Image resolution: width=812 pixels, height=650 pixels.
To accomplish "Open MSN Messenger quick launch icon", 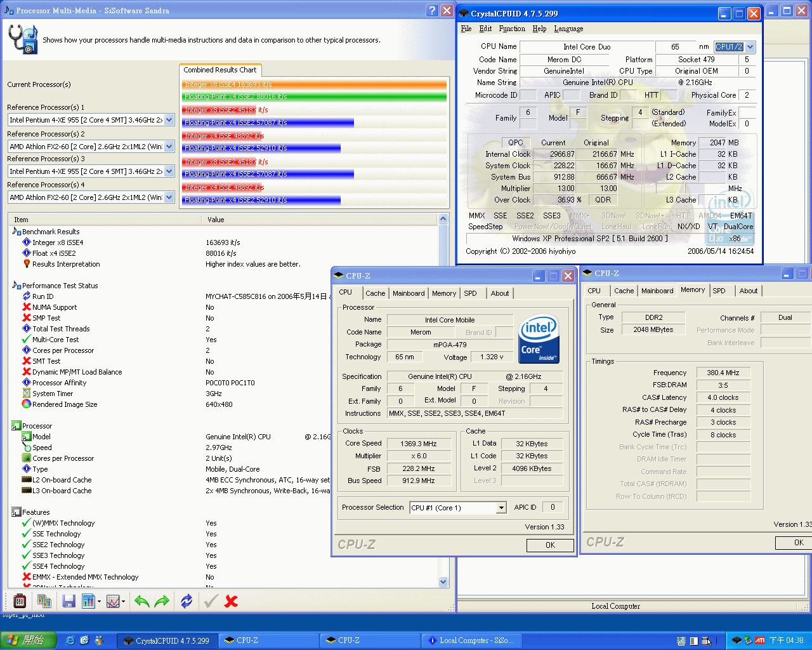I will 99,640.
